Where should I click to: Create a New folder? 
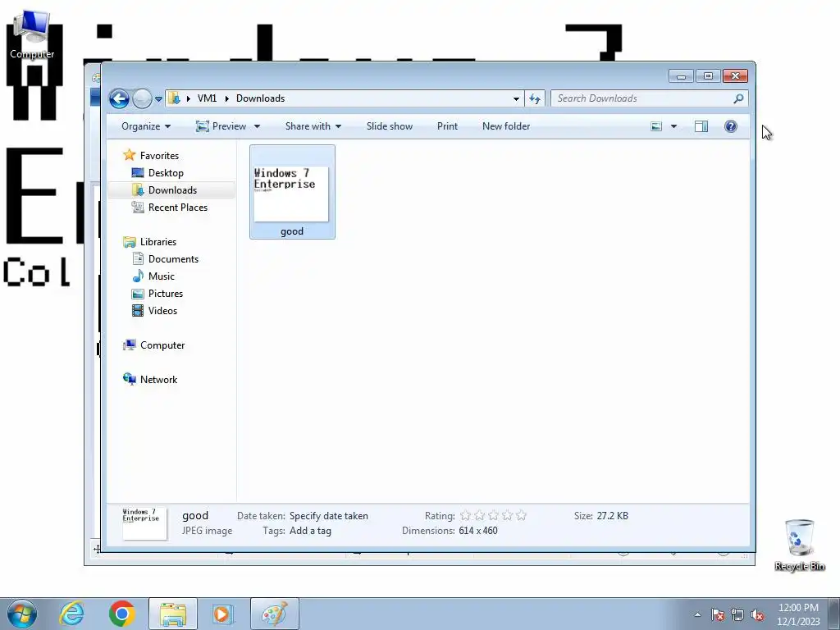click(x=506, y=126)
